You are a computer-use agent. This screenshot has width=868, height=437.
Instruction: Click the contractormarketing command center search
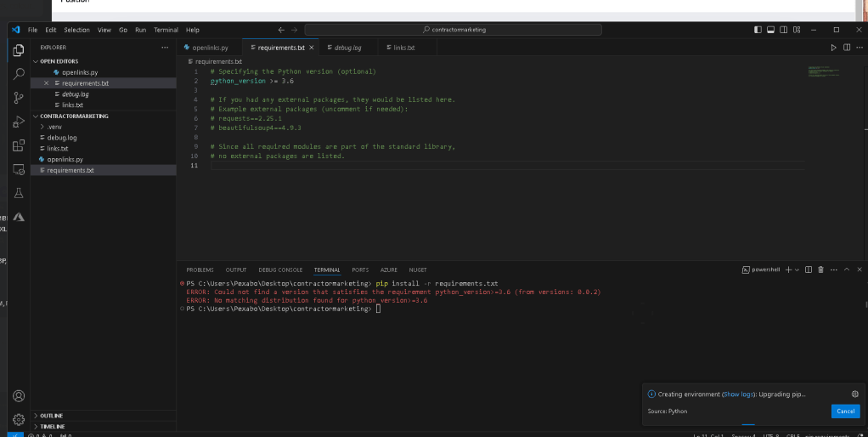pyautogui.click(x=453, y=30)
